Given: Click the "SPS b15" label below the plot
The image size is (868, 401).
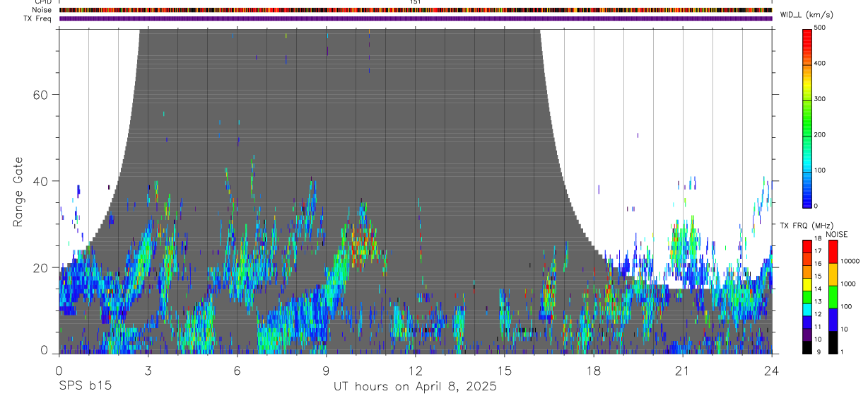Looking at the screenshot, I should (86, 387).
